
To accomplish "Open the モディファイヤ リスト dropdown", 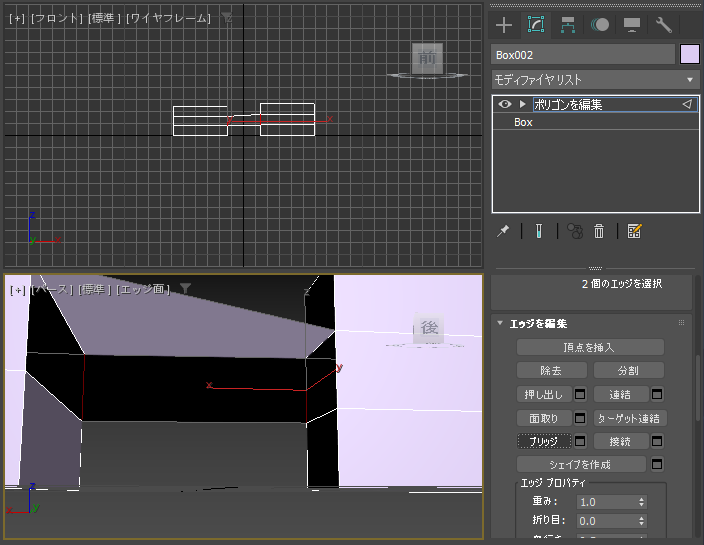I will (595, 80).
